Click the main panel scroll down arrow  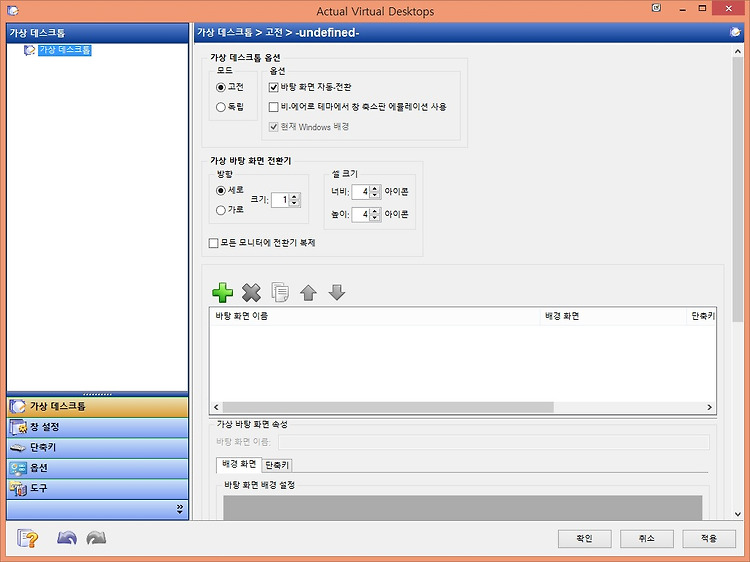[x=737, y=514]
